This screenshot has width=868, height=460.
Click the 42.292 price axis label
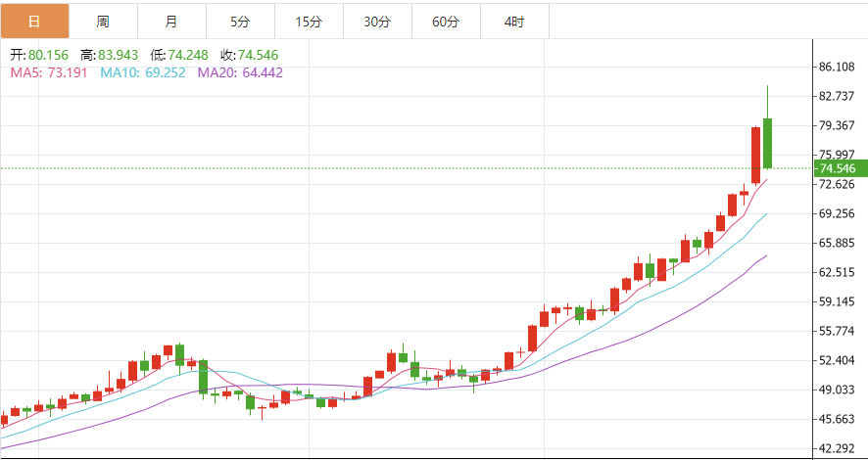838,448
